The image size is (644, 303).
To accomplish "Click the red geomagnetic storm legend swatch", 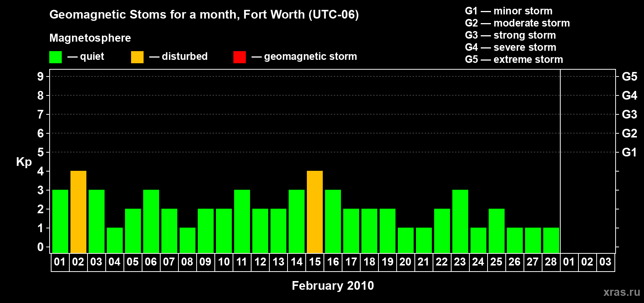I will (239, 57).
